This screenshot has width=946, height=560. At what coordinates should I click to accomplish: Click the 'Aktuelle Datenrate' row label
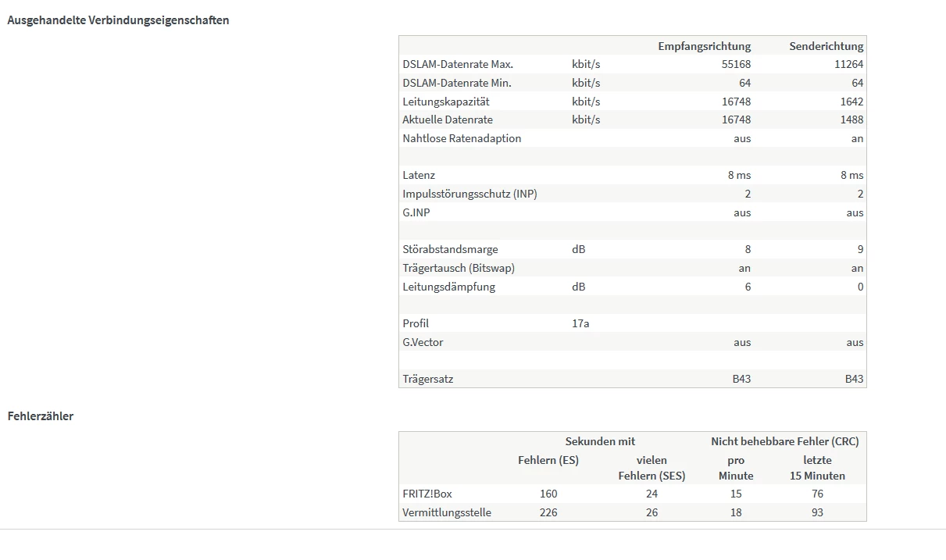click(x=448, y=120)
